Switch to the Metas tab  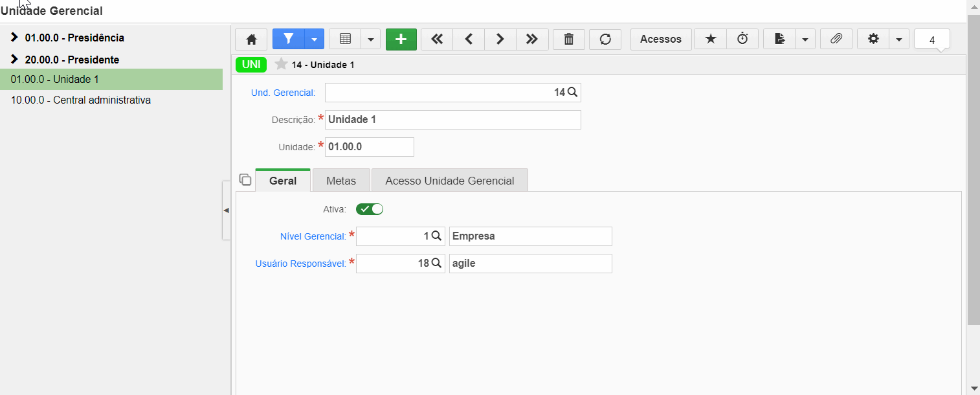coord(341,181)
